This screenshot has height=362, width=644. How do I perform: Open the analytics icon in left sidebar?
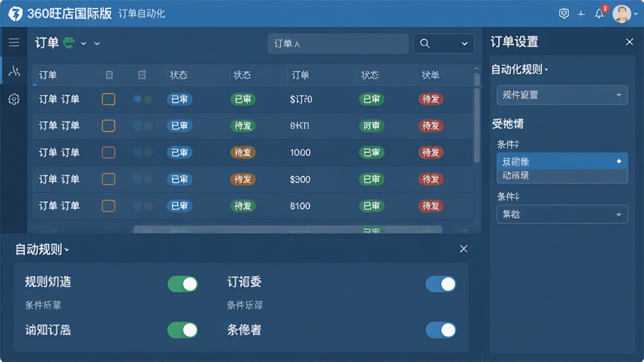point(14,70)
